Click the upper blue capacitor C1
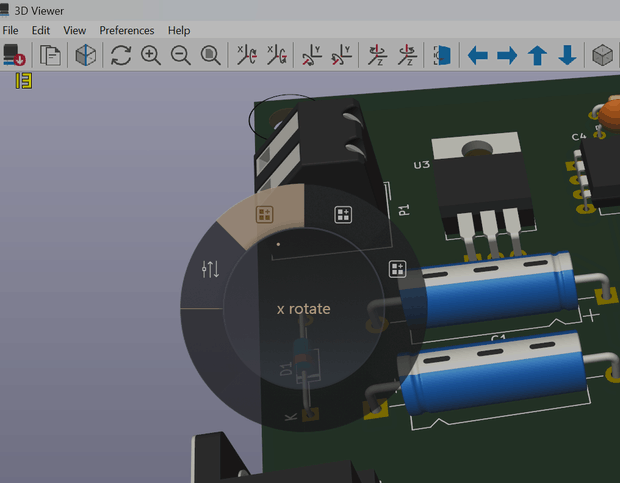The width and height of the screenshot is (620, 483). coord(488,290)
